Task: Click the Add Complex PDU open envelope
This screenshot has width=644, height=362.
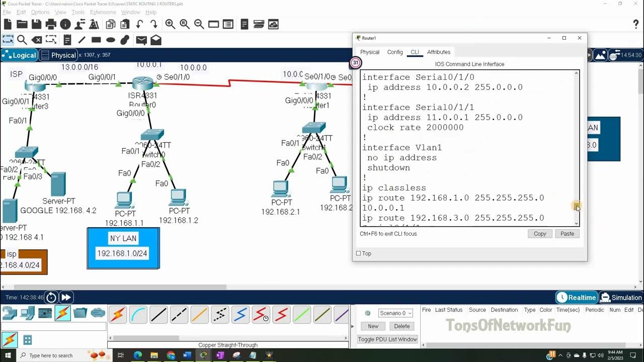Action: click(x=156, y=40)
